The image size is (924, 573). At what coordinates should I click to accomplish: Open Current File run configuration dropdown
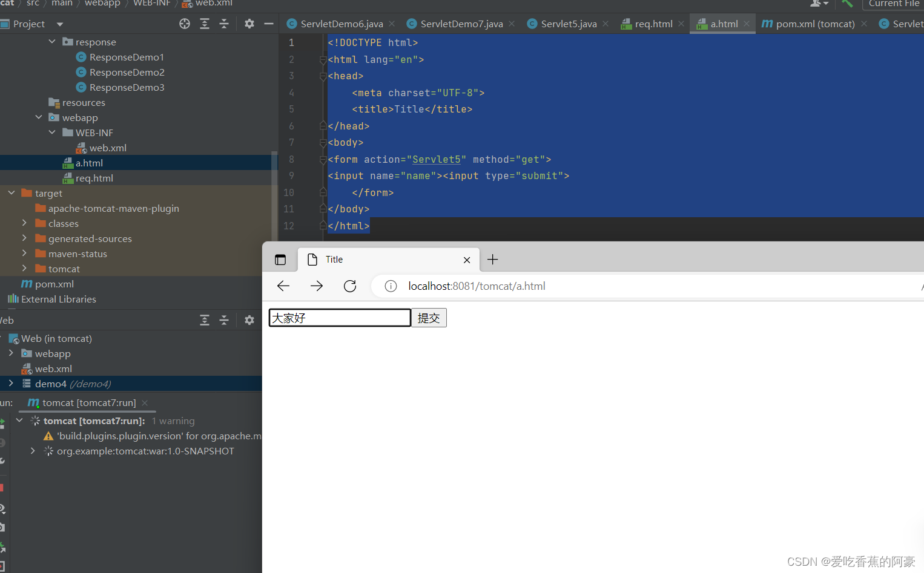(x=894, y=4)
